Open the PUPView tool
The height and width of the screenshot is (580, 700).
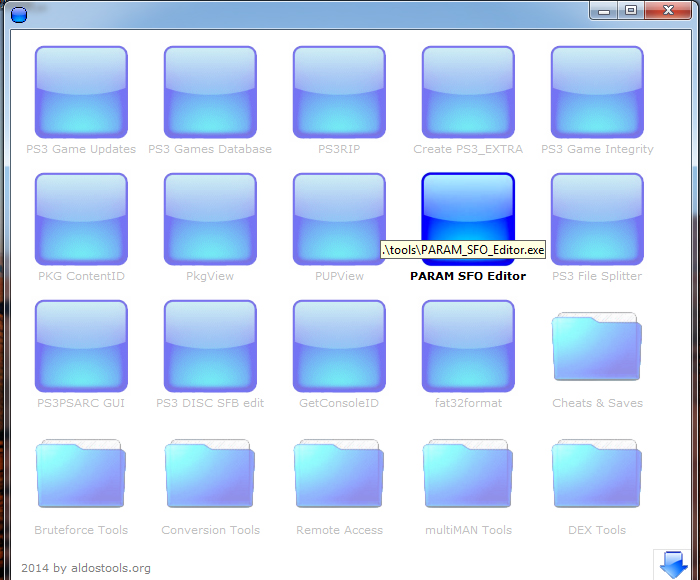pos(339,219)
